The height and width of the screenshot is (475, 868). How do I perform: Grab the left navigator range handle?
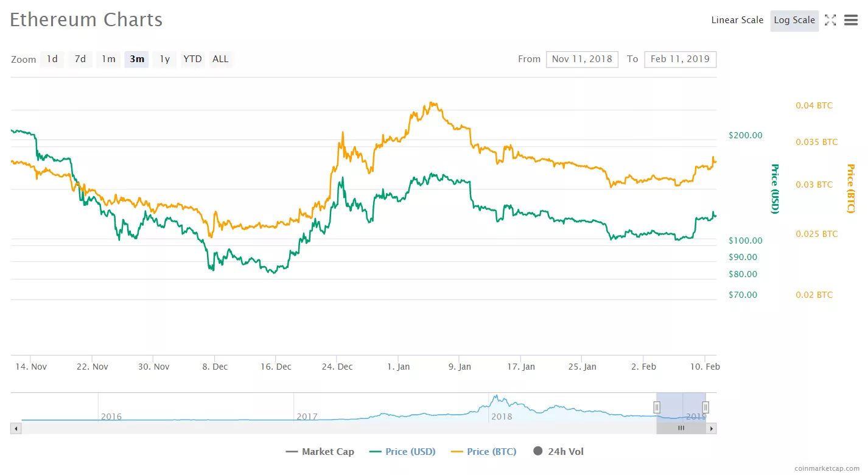point(657,407)
